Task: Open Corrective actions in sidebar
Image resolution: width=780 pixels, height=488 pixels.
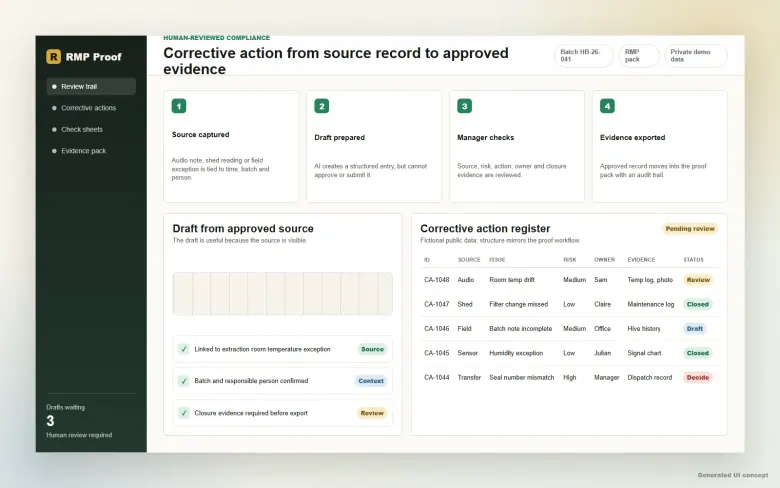Action: 91,107
